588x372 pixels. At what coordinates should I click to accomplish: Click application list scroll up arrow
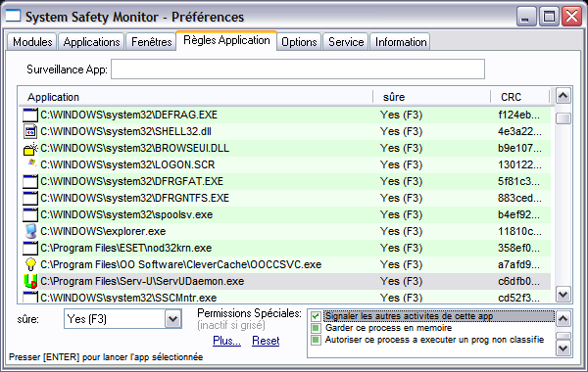click(563, 96)
